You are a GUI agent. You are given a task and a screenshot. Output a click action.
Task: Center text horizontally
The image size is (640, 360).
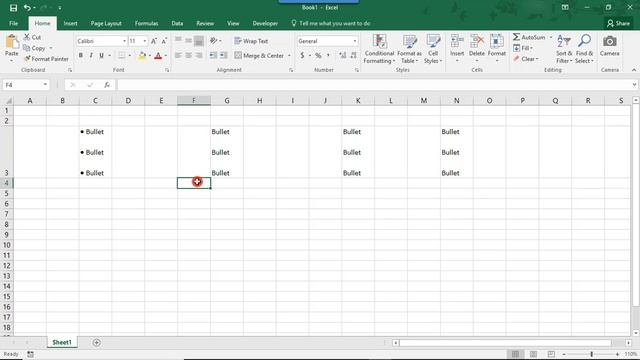tap(188, 56)
